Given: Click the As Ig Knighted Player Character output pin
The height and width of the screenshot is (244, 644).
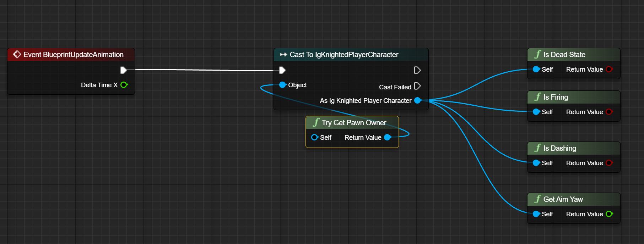Looking at the screenshot, I should tap(418, 100).
